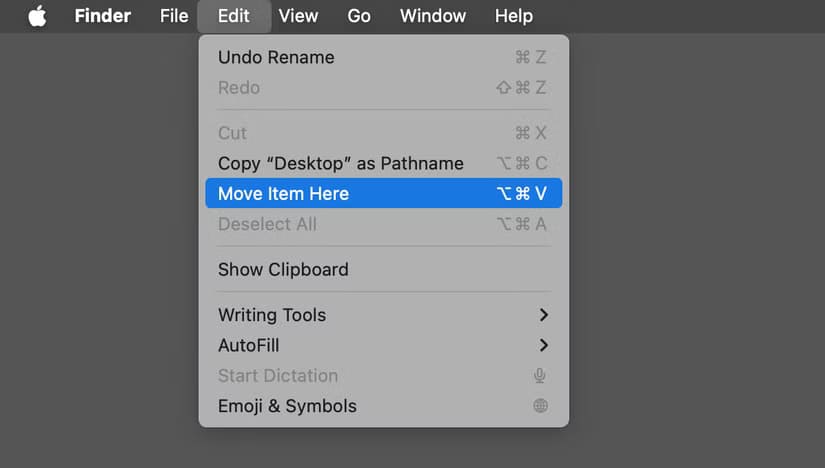Expand the AutoFill submenu chevron

(x=544, y=345)
